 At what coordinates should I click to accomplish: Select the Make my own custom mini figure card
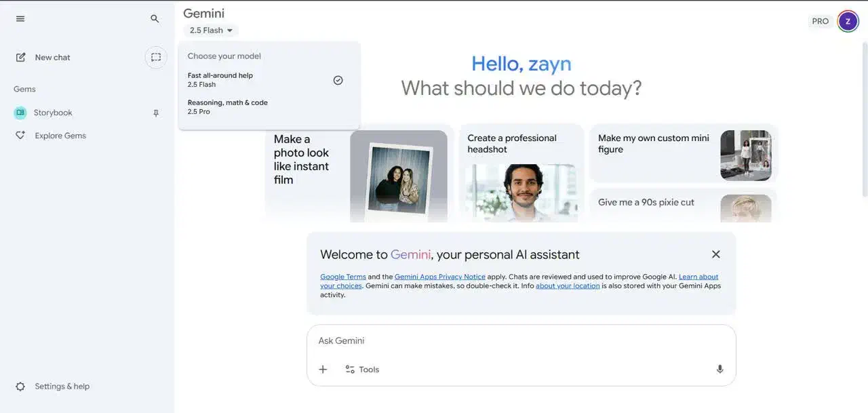coord(684,154)
